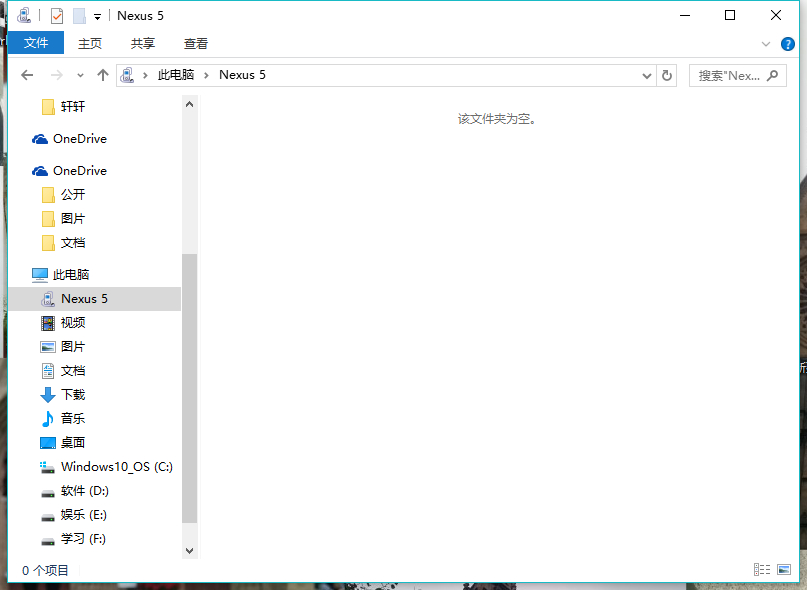
Task: Open the address bar history dropdown
Action: pos(647,76)
